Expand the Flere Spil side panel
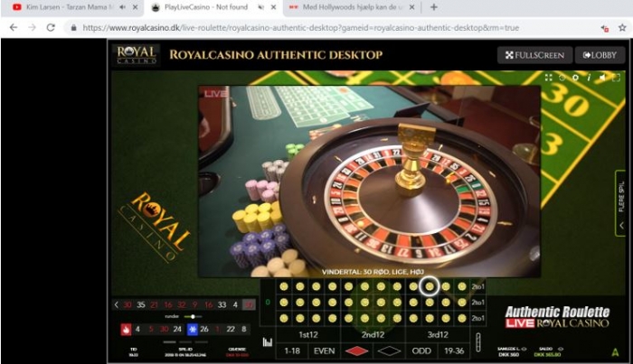 pos(621,203)
